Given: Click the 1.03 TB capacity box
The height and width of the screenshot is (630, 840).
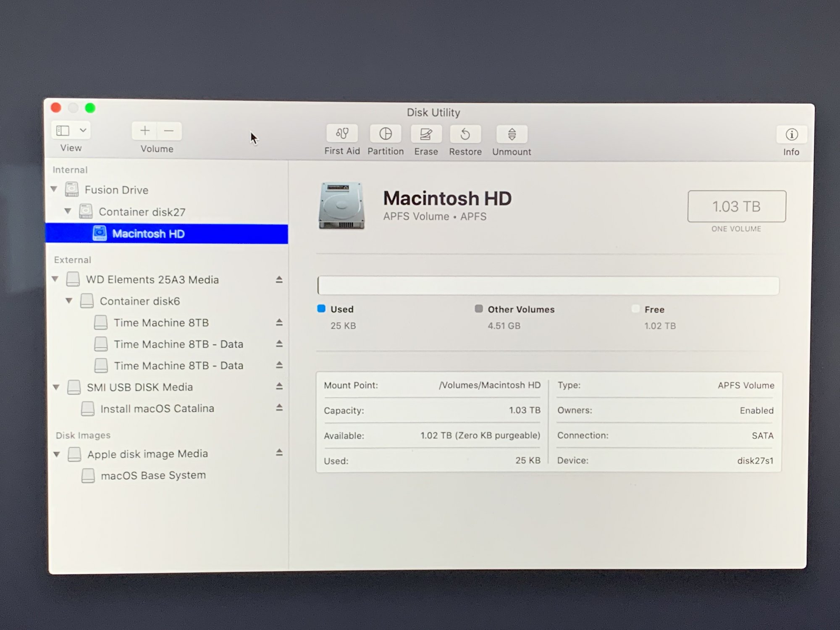Looking at the screenshot, I should (x=736, y=206).
